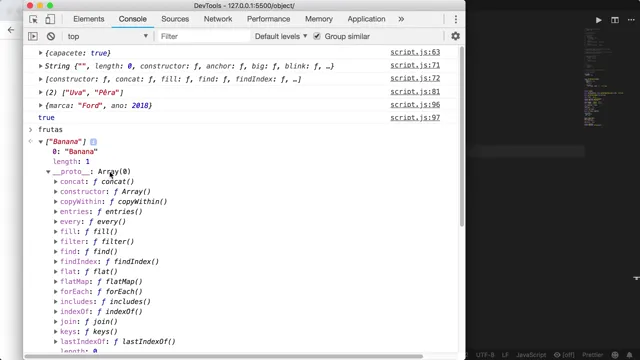Click the JavaScript language mode in status bar
Viewport: 640px width, 360px height.
(531, 355)
